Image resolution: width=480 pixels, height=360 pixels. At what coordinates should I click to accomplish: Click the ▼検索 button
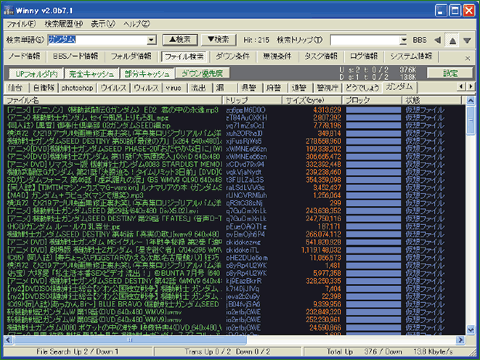218,40
